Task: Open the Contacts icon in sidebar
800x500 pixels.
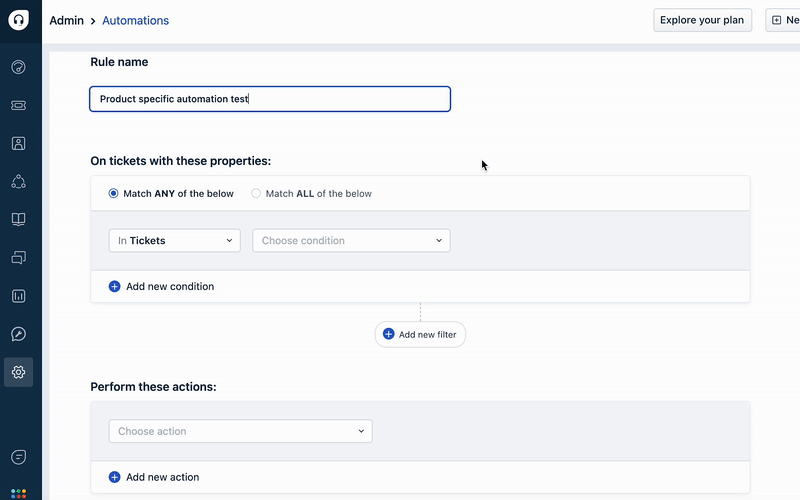Action: pyautogui.click(x=19, y=143)
